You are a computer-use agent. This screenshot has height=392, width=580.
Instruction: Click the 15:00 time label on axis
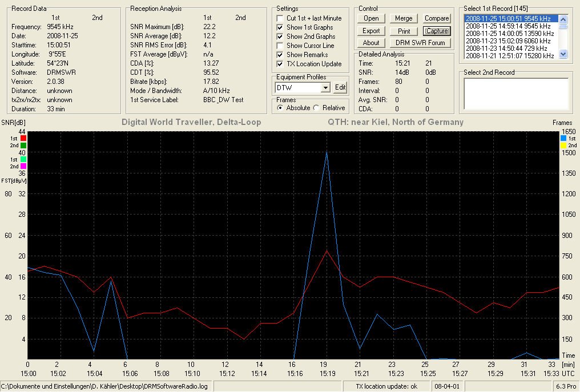pyautogui.click(x=29, y=374)
